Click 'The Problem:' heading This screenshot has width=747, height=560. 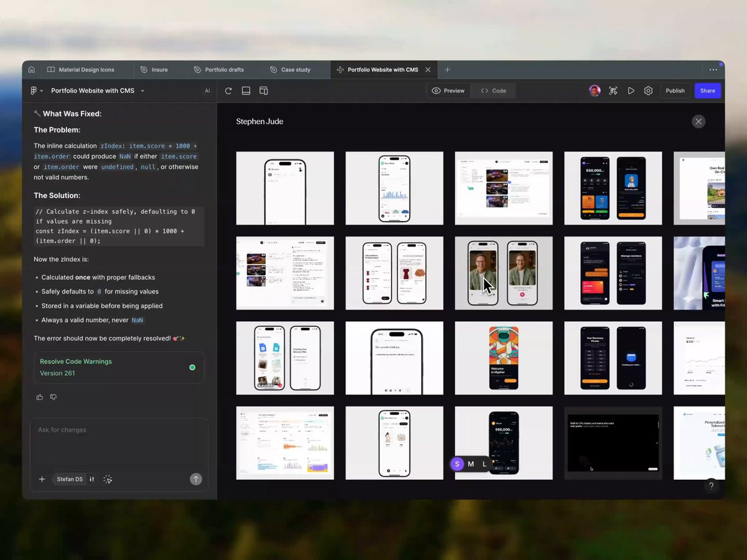pyautogui.click(x=57, y=130)
